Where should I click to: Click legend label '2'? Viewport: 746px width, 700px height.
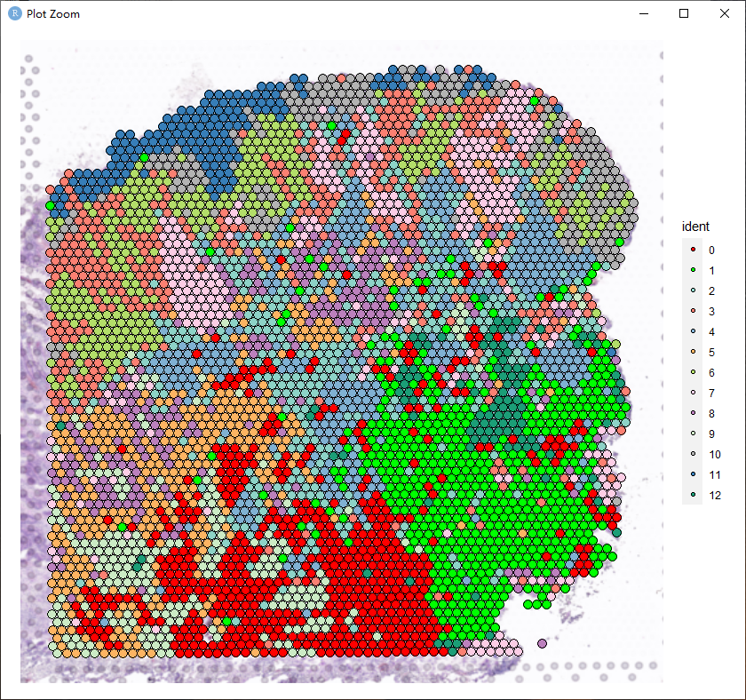pyautogui.click(x=711, y=291)
